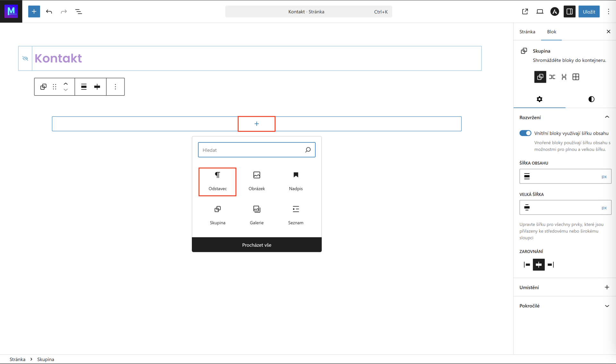The height and width of the screenshot is (364, 616).
Task: Open the block inserter plus button
Action: point(34,12)
